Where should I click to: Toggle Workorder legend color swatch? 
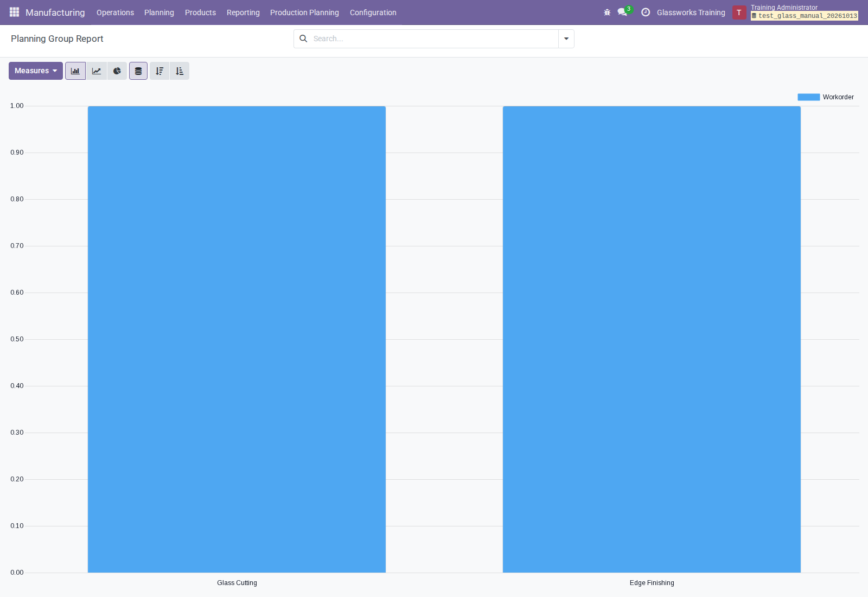808,97
